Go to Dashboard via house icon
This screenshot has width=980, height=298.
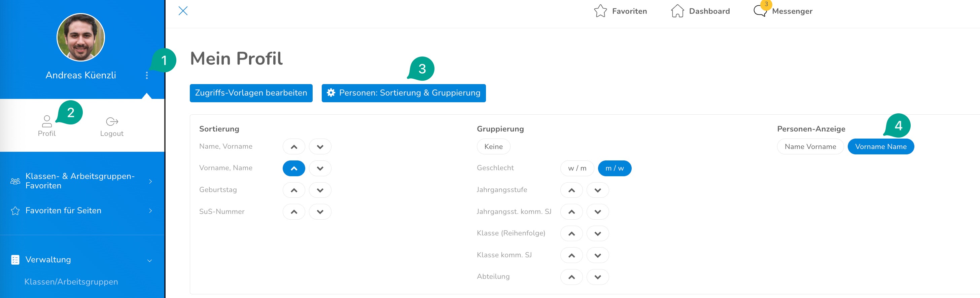677,11
